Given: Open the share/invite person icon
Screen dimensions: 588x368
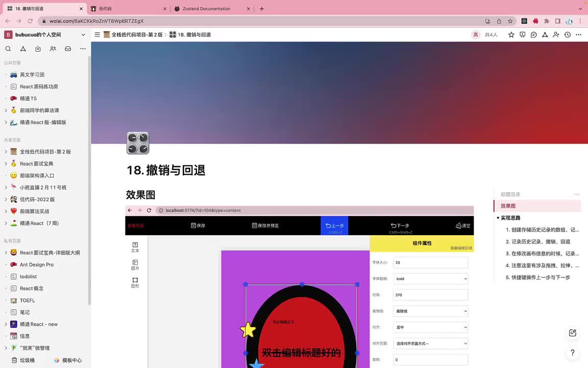Looking at the screenshot, I should 556,35.
